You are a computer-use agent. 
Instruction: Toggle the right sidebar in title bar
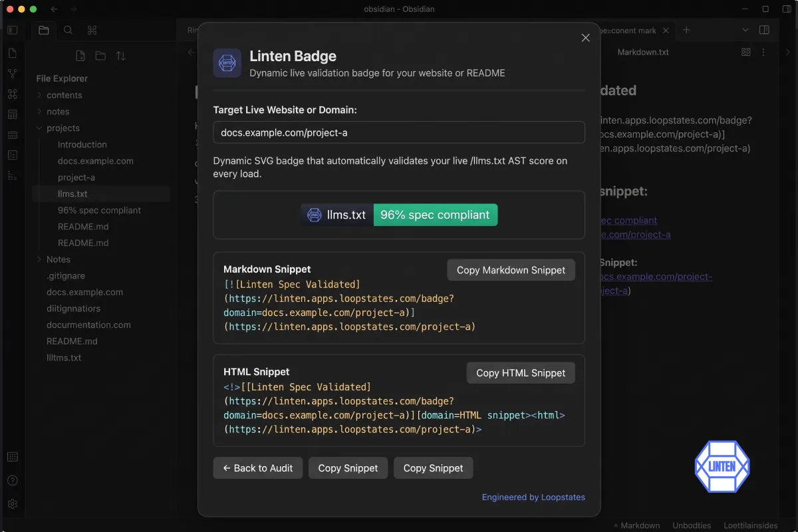pos(787,9)
